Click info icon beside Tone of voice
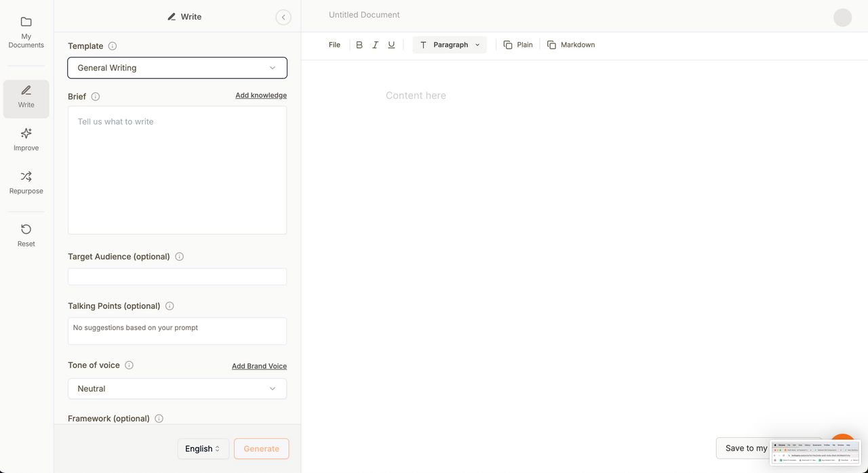The image size is (868, 473). click(x=129, y=365)
